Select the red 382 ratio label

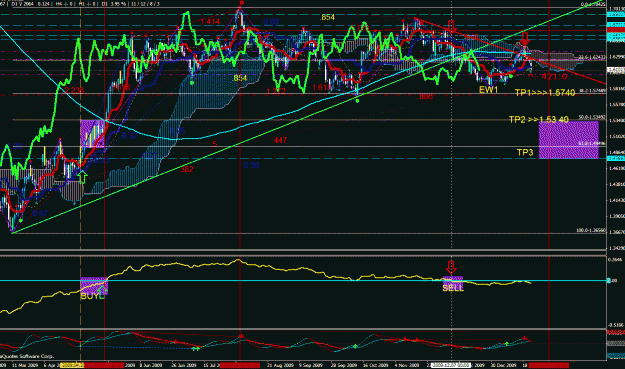coord(187,169)
